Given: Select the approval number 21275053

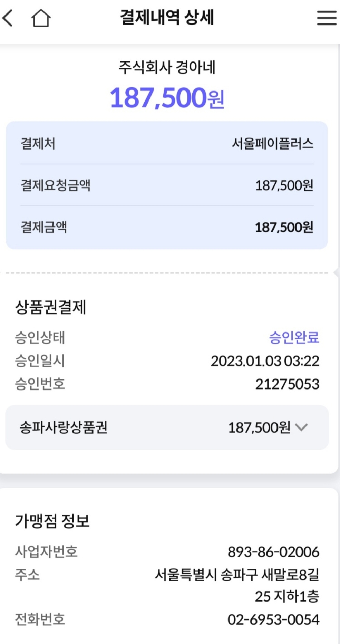Looking at the screenshot, I should point(287,384).
